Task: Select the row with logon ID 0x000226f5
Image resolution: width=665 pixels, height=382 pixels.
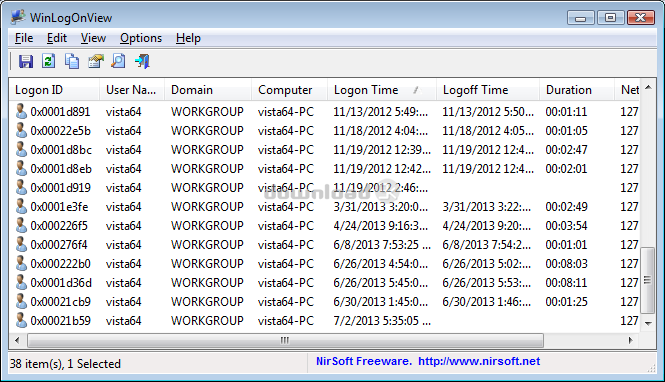Action: point(324,226)
